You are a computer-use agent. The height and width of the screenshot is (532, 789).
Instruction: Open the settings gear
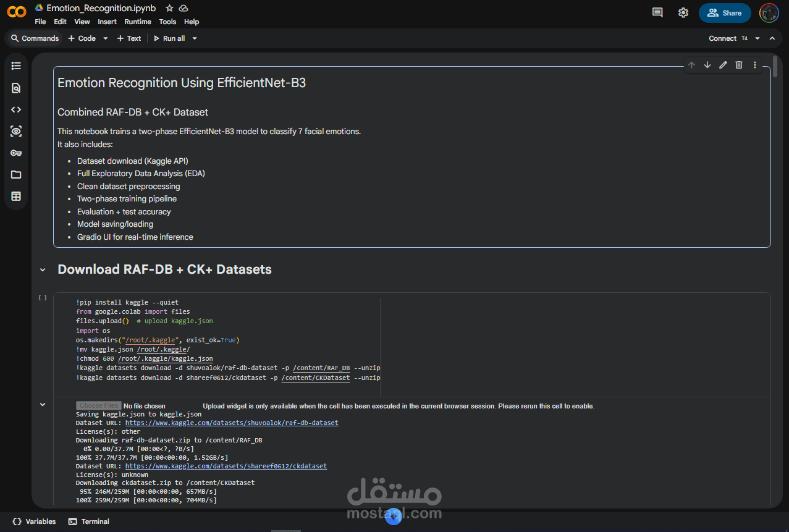[x=683, y=12]
